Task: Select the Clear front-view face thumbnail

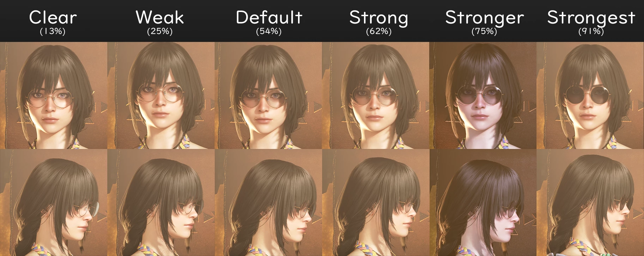Action: tap(54, 95)
